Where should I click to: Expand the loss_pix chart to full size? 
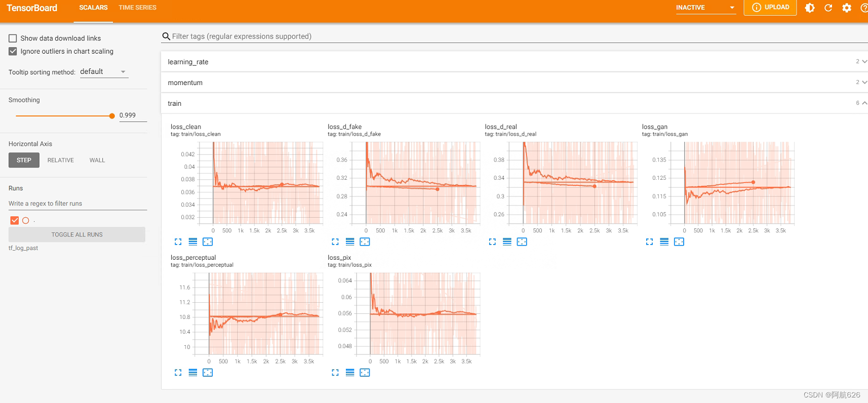pyautogui.click(x=335, y=373)
